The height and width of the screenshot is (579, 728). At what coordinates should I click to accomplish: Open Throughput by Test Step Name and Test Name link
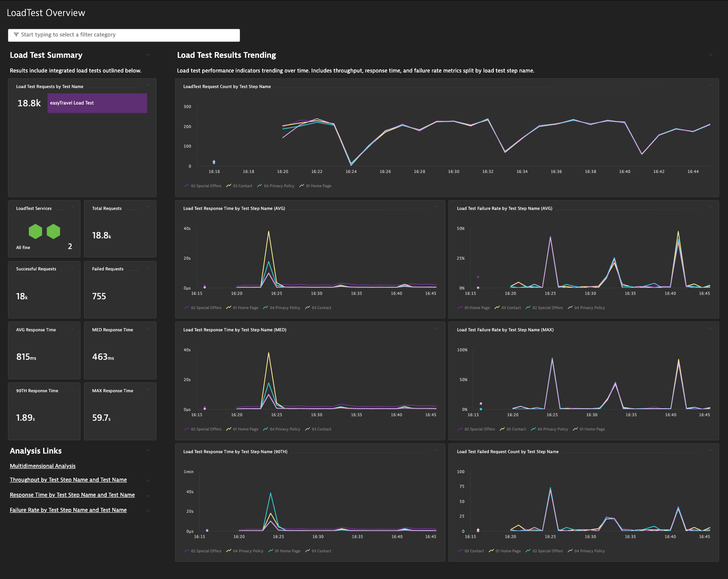click(68, 480)
